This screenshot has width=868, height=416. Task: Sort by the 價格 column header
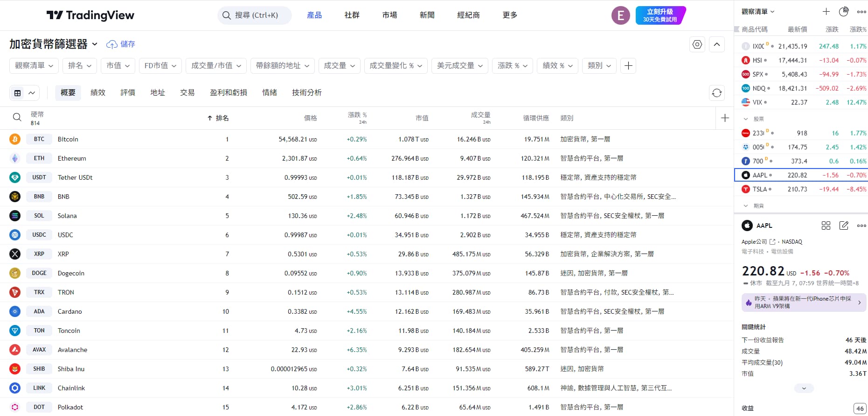(x=311, y=118)
